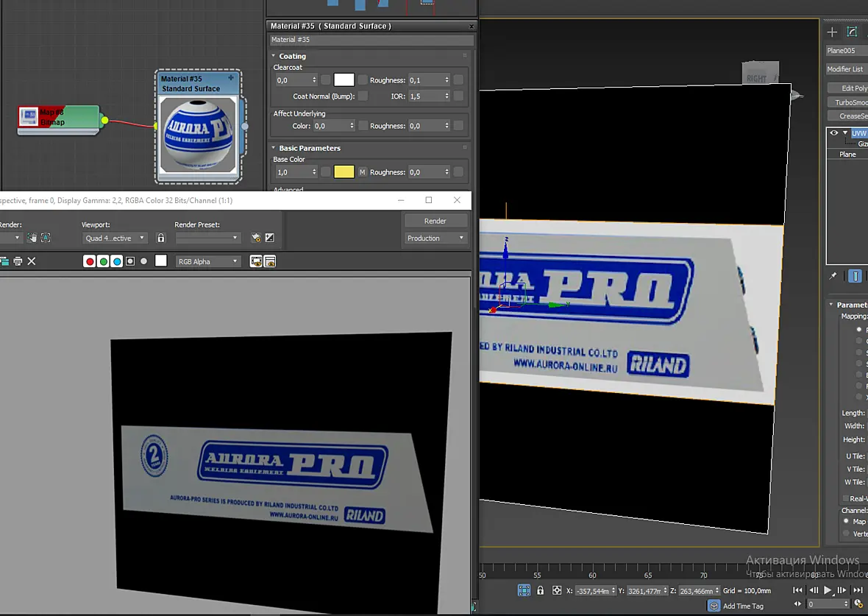Open the Modifier List dropdown
The height and width of the screenshot is (616, 868).
(x=847, y=69)
